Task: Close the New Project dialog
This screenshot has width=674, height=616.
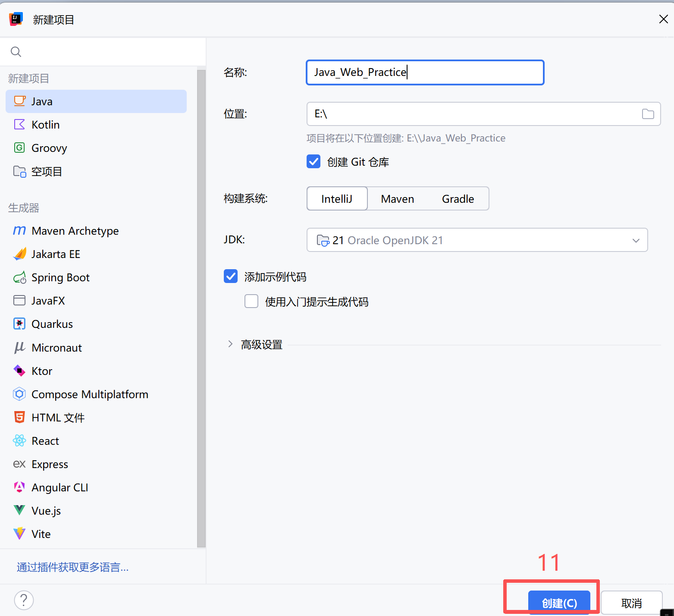Action: coord(663,19)
